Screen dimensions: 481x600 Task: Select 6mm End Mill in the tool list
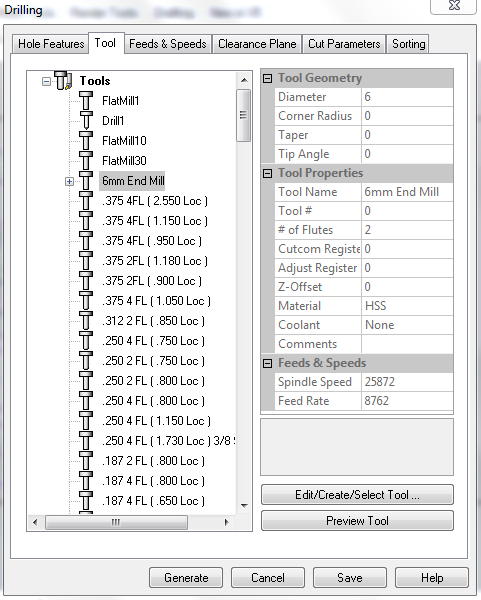(x=132, y=181)
